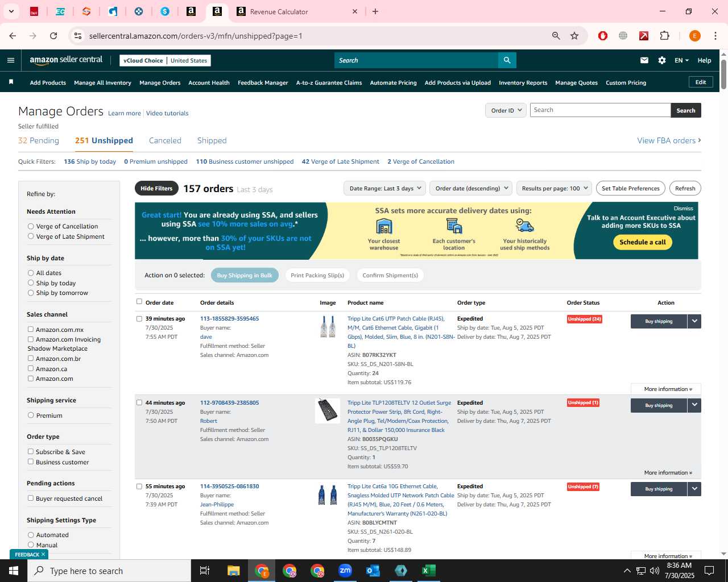
Task: Open Excel from the taskbar
Action: click(x=429, y=571)
